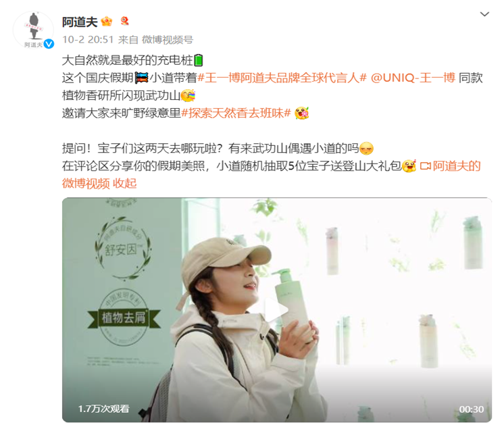
Task: Click the gold crown membership icon
Action: (x=106, y=22)
